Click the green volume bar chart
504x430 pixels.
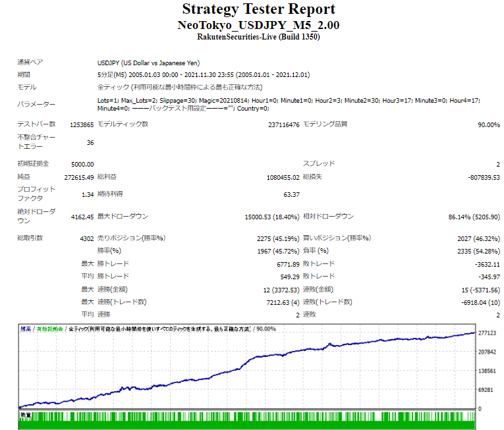[247, 420]
